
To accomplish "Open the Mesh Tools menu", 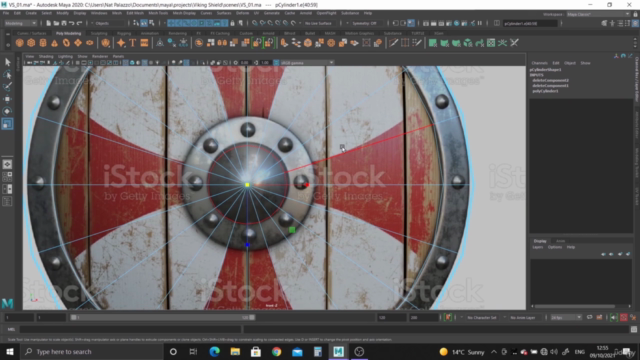I will (158, 13).
